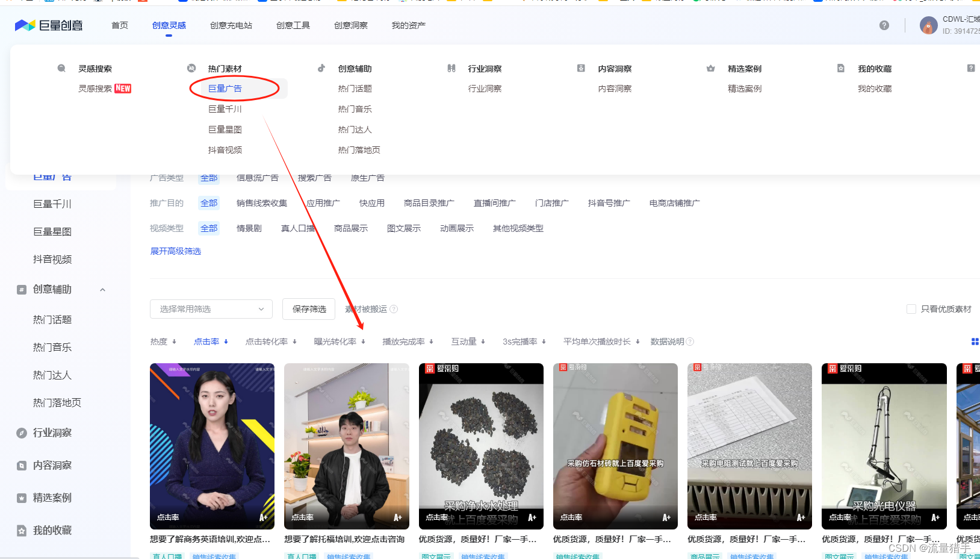Choose 巨量星图 in the dropdown menu
The width and height of the screenshot is (980, 559).
point(225,130)
